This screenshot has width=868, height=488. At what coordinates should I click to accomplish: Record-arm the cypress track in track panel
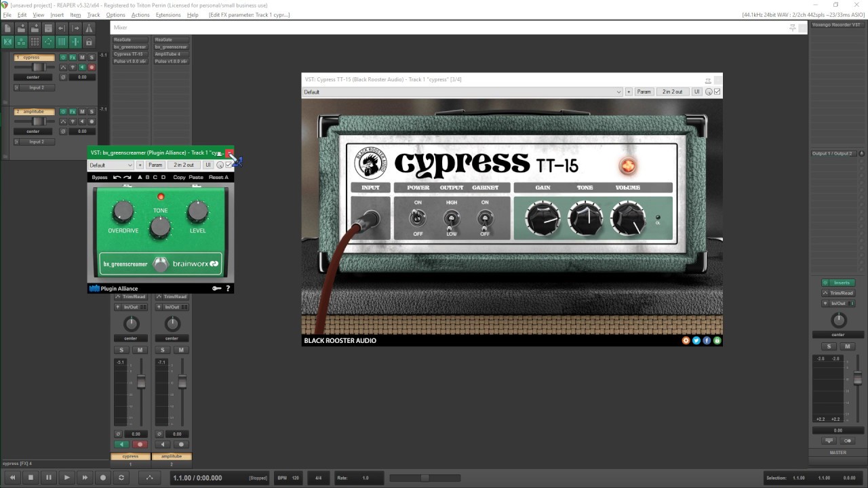pos(92,67)
